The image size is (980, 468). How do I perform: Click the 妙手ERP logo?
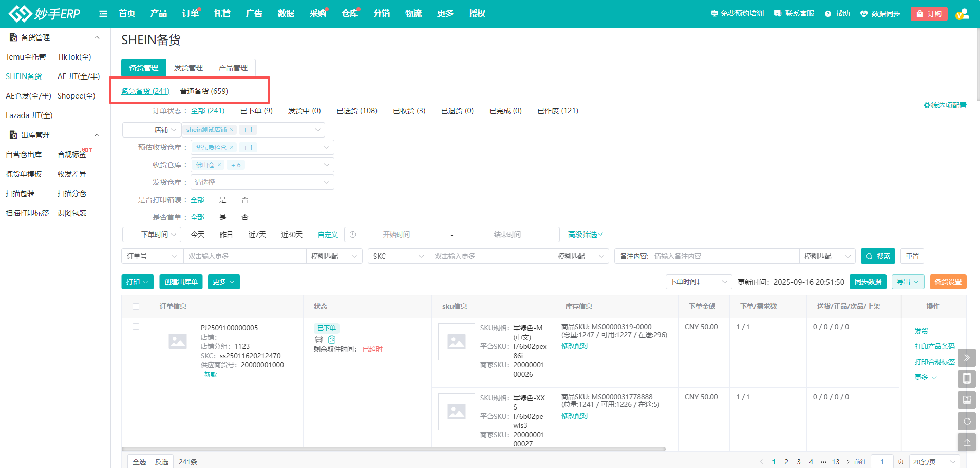(x=45, y=13)
